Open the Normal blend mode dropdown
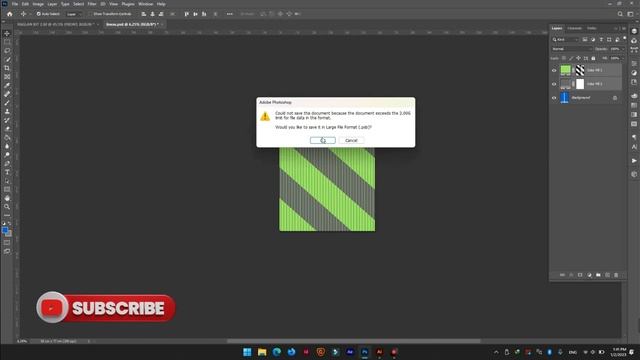This screenshot has height=360, width=640. [x=571, y=49]
